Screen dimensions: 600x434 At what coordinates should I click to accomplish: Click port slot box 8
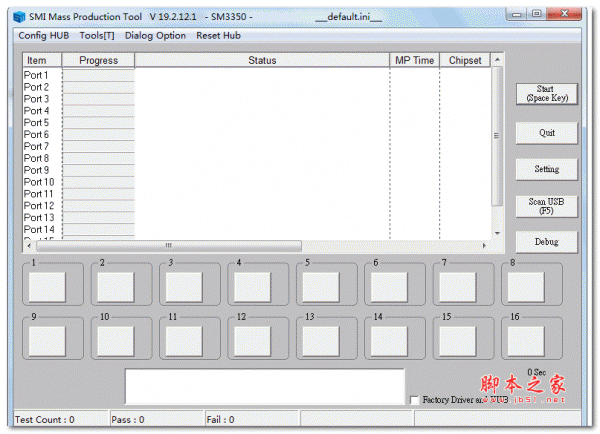pyautogui.click(x=526, y=287)
